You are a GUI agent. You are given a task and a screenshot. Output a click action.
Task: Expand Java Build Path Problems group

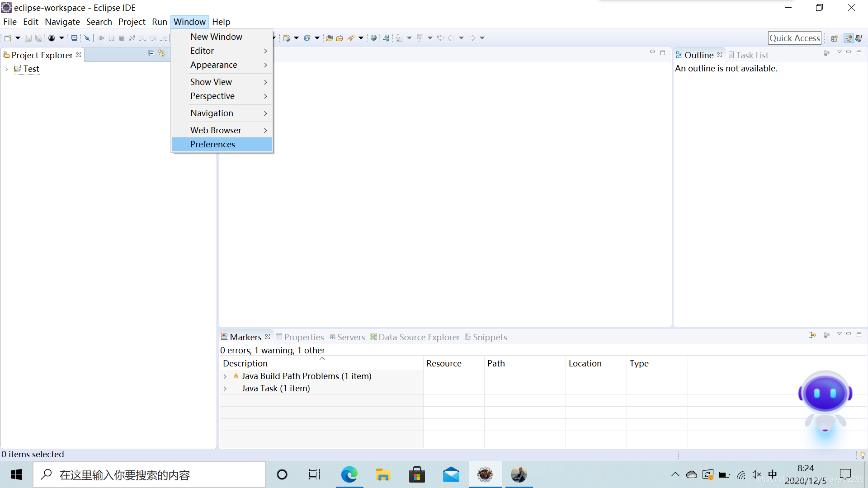click(225, 376)
